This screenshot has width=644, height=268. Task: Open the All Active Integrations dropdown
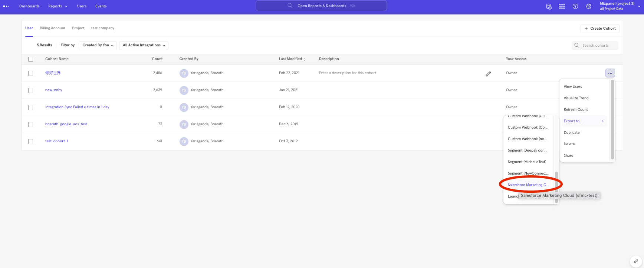[x=144, y=45]
